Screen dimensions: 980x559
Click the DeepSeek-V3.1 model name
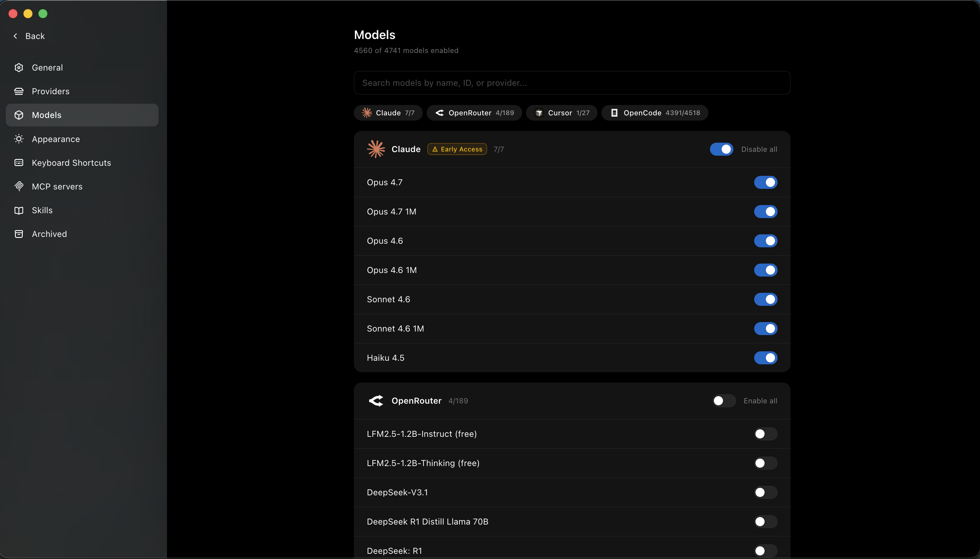[397, 492]
